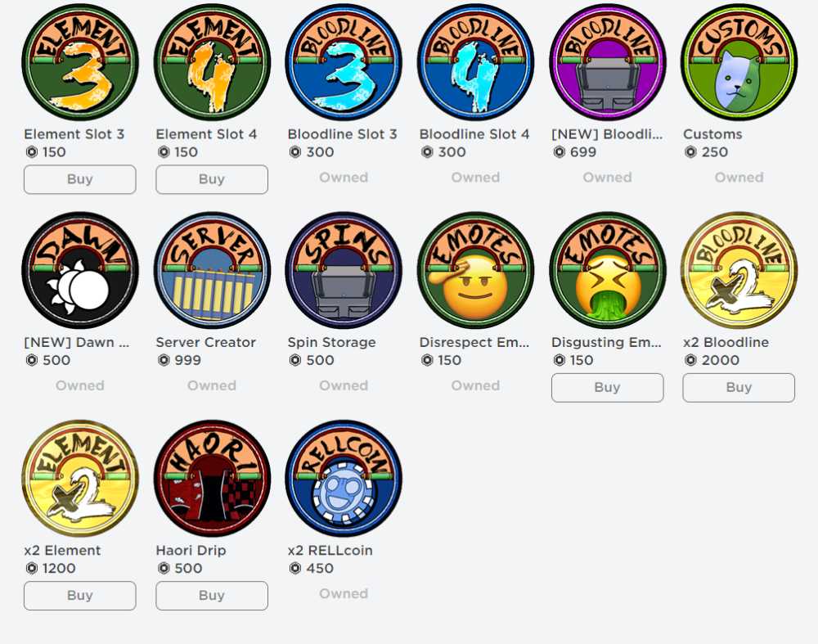
Task: Buy the x2 Element pass
Action: (x=80, y=596)
